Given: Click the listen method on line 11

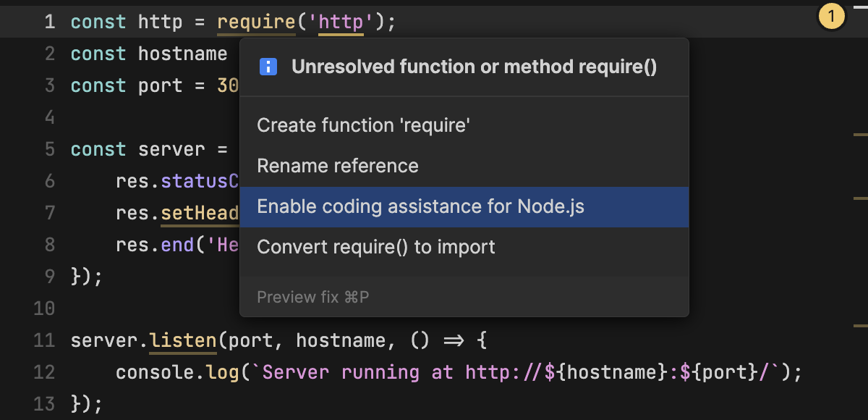Looking at the screenshot, I should click(x=182, y=340).
